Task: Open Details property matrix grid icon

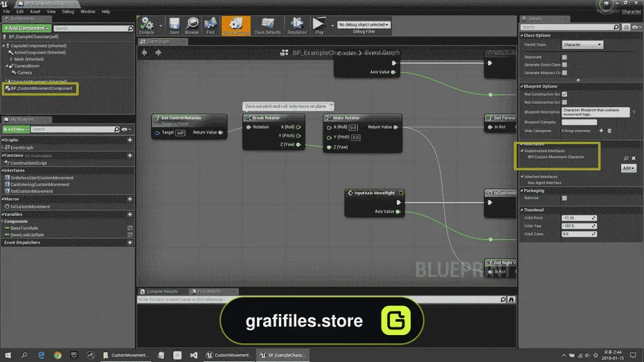Action: pyautogui.click(x=626, y=27)
